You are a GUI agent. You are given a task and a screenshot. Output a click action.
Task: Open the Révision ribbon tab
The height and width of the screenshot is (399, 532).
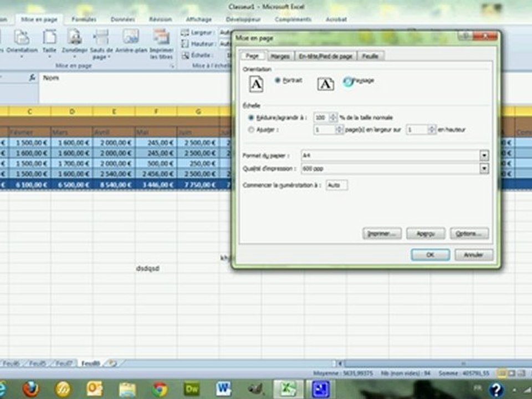tap(160, 20)
